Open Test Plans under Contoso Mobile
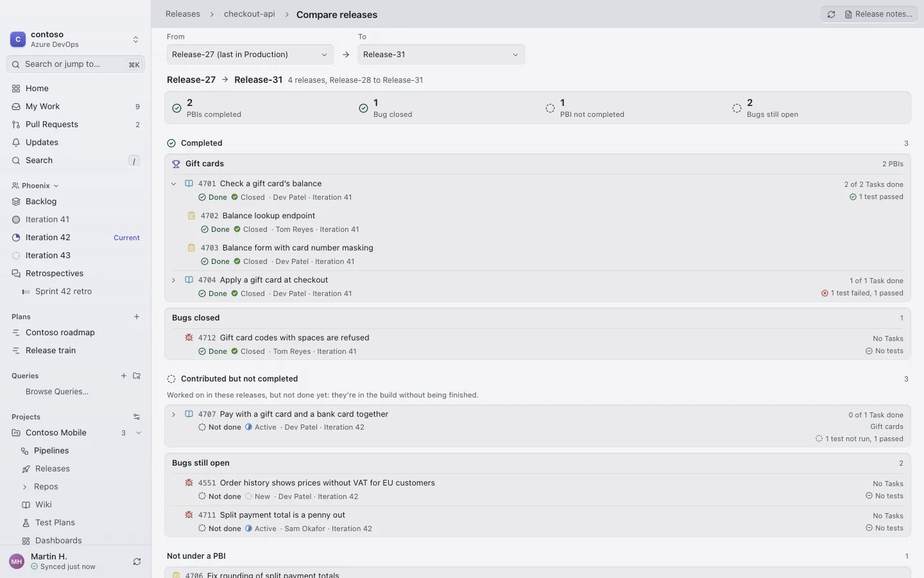The width and height of the screenshot is (924, 578). (x=76, y=523)
